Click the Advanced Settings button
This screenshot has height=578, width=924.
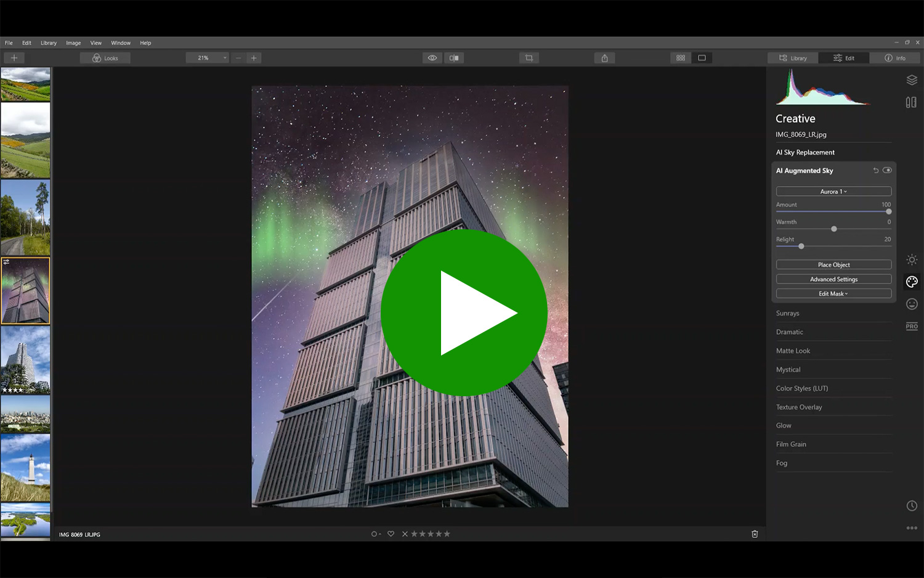[x=833, y=279]
